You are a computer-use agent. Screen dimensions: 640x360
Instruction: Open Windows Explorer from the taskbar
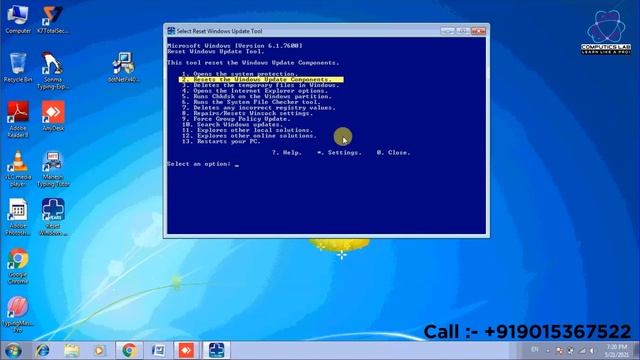(71, 351)
